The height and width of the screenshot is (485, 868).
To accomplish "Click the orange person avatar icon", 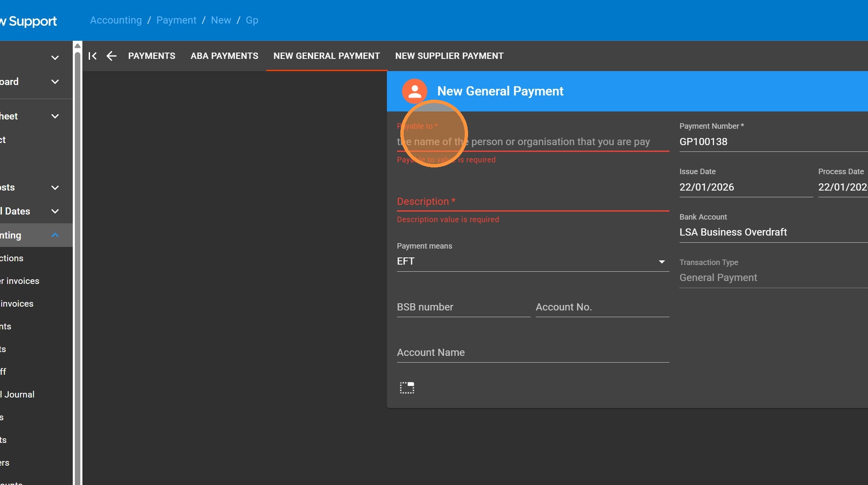I will 414,91.
